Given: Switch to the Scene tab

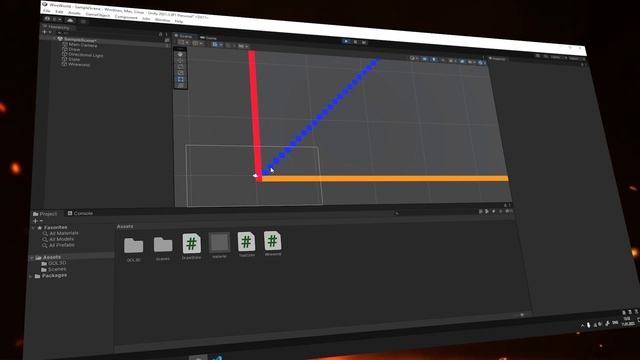Looking at the screenshot, I should point(184,36).
